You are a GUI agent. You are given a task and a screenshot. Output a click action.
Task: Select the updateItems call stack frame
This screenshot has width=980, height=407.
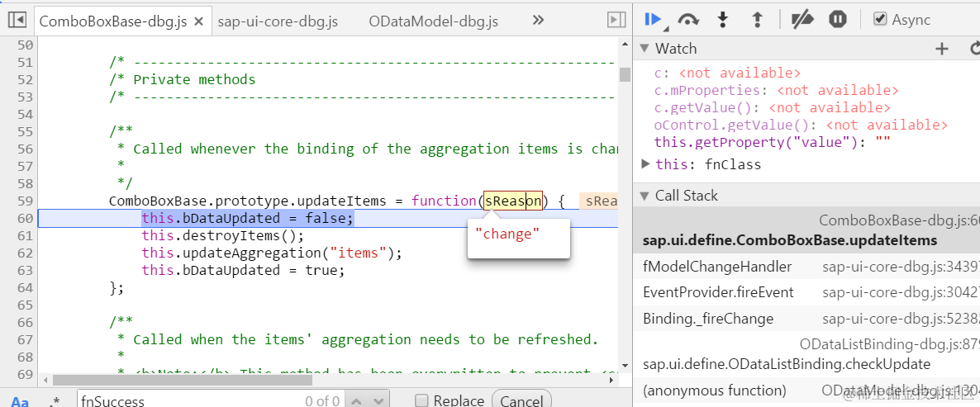coord(806,230)
